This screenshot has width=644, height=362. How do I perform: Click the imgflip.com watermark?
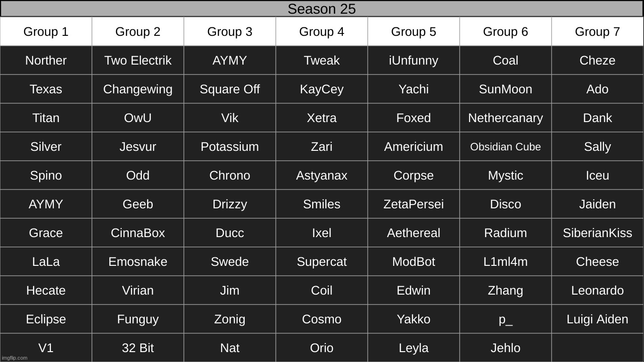point(15,358)
